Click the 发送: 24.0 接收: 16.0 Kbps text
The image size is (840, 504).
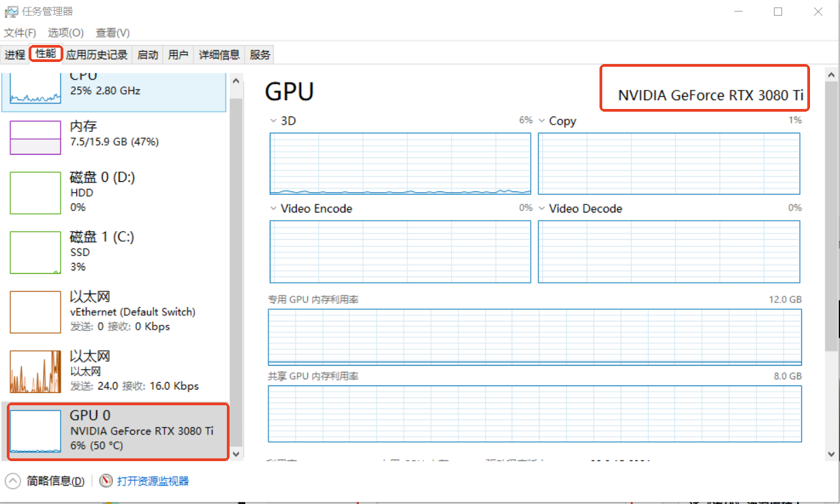coord(134,386)
